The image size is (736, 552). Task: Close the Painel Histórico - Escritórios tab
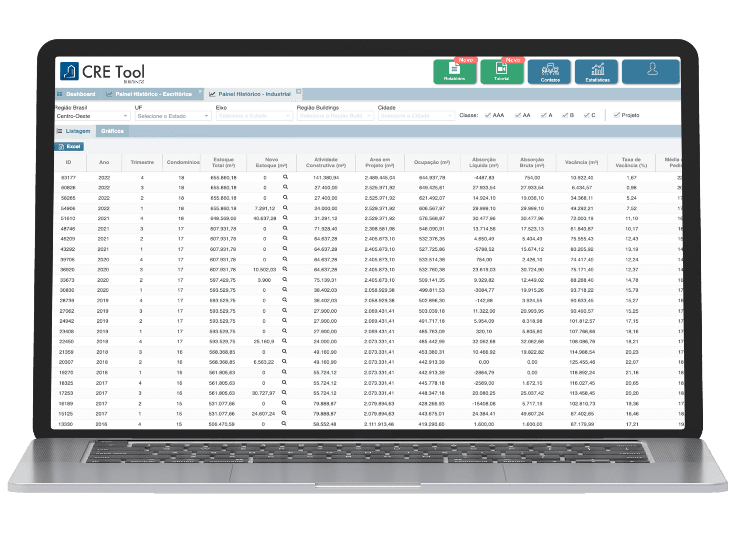coord(200,92)
